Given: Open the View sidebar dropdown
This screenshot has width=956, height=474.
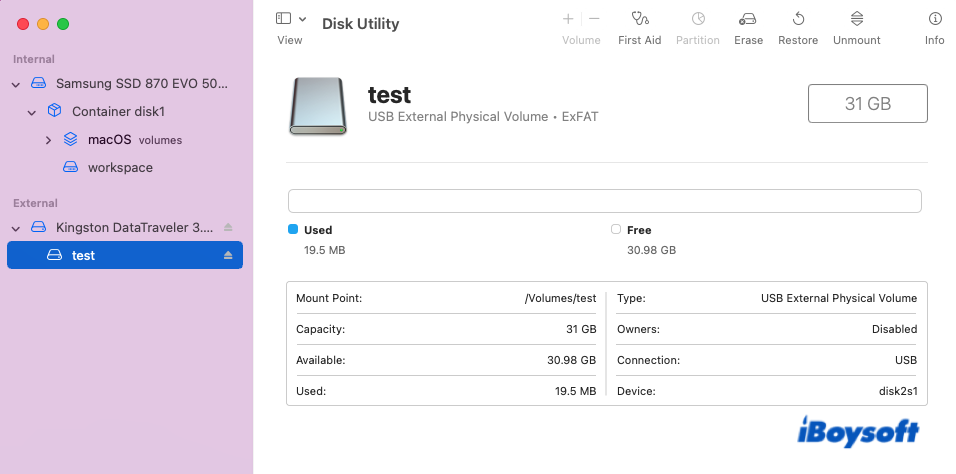Looking at the screenshot, I should pyautogui.click(x=290, y=19).
